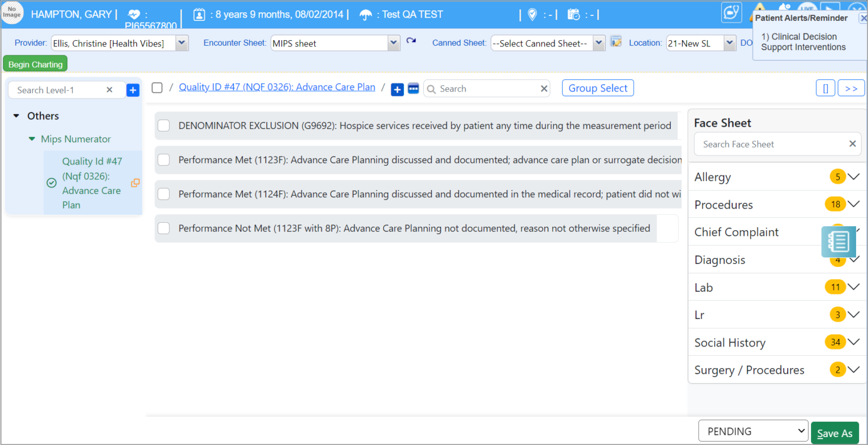Check Performance Met (1124F) checkbox

164,194
